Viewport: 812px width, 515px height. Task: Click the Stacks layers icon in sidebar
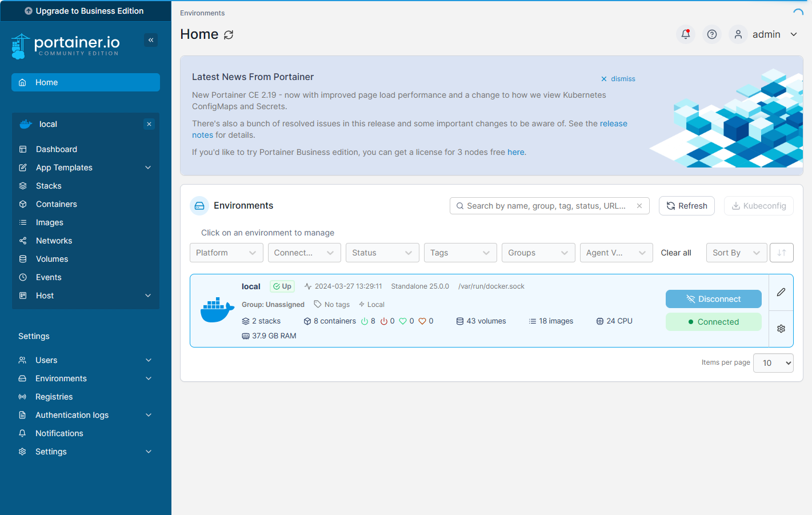point(23,186)
